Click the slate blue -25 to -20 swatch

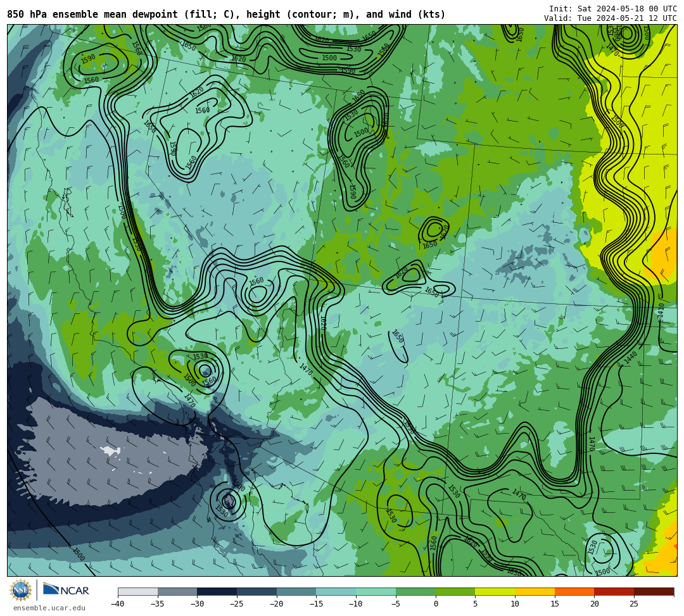coord(257,591)
